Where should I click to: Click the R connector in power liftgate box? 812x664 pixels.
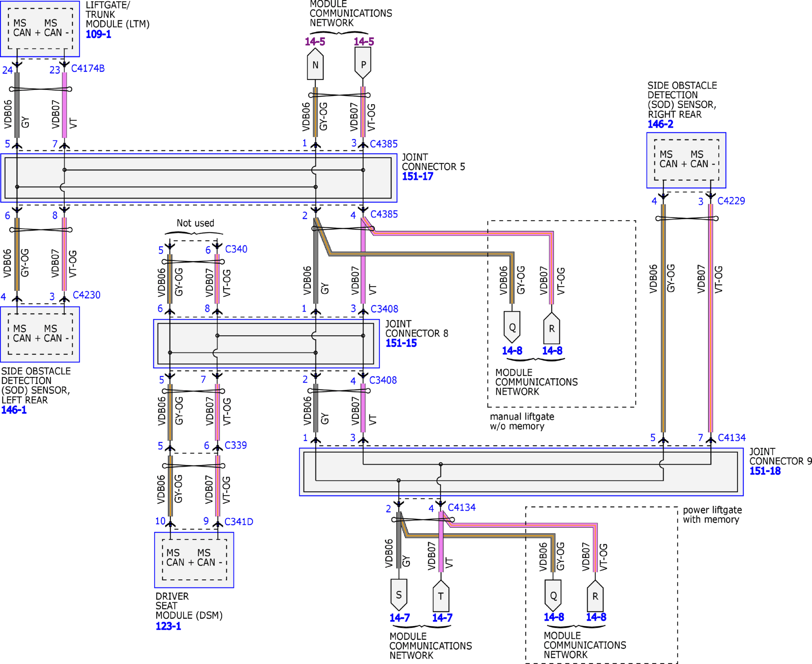click(x=595, y=595)
